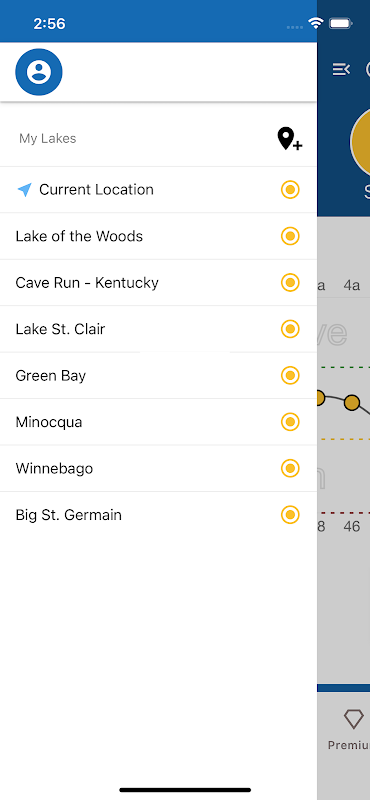
Task: Tap the Big St. Germain entry
Action: 158,515
